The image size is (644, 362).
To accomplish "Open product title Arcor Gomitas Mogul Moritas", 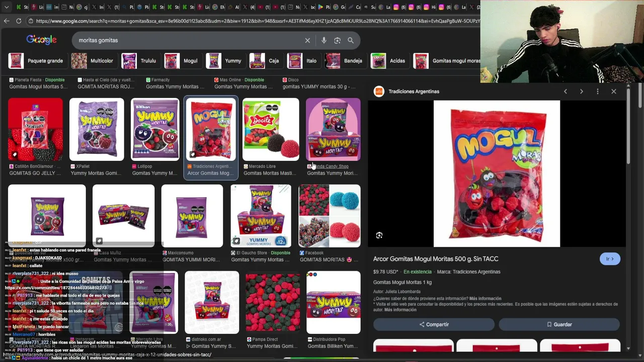I will click(436, 259).
